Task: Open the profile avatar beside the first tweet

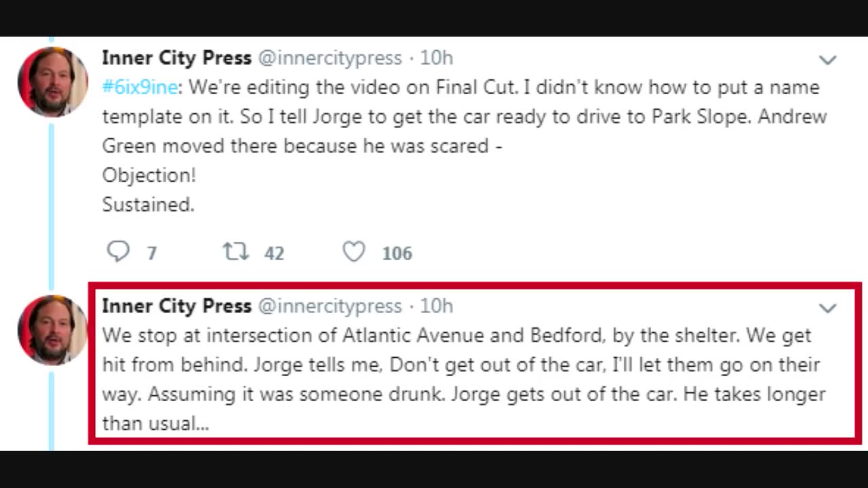Action: [52, 81]
